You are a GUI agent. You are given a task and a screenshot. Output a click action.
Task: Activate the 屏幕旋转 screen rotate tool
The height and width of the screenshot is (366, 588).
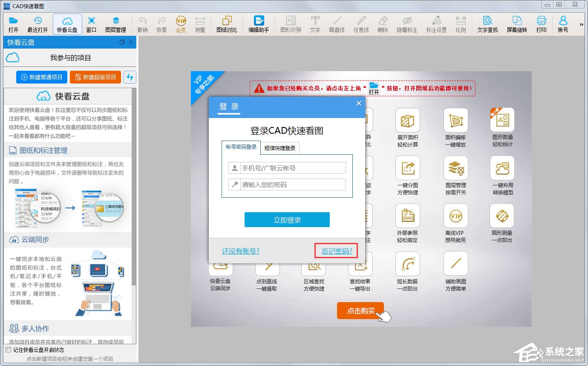click(x=517, y=23)
